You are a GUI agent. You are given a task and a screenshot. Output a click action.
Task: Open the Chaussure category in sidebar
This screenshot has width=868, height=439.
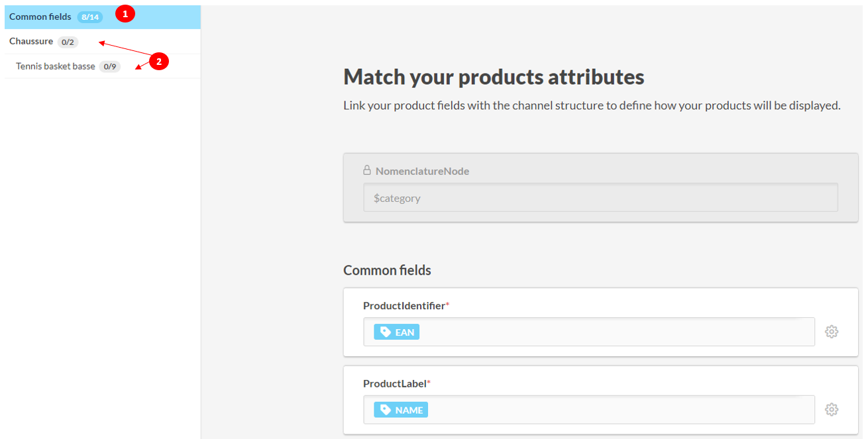[x=31, y=41]
